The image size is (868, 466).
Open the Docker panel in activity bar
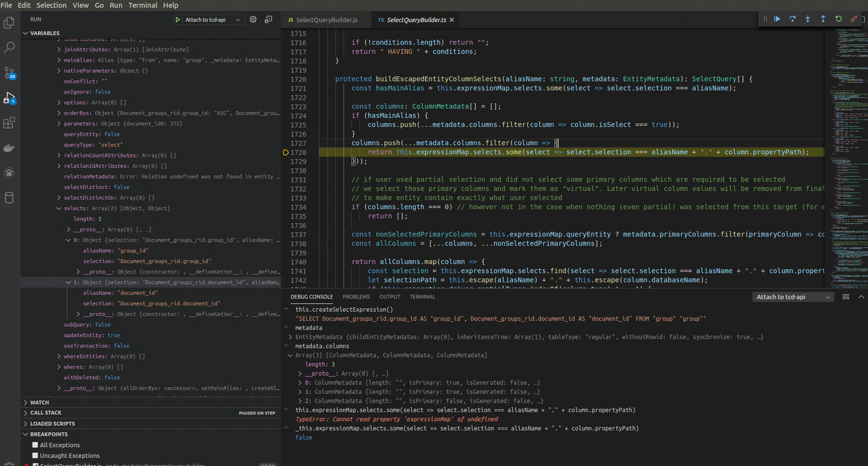click(9, 148)
